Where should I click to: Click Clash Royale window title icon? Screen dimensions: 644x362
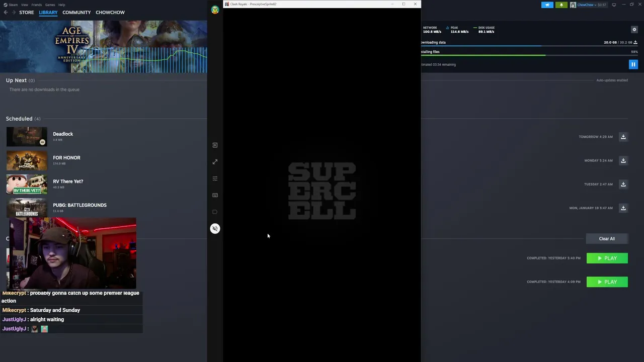(x=227, y=4)
